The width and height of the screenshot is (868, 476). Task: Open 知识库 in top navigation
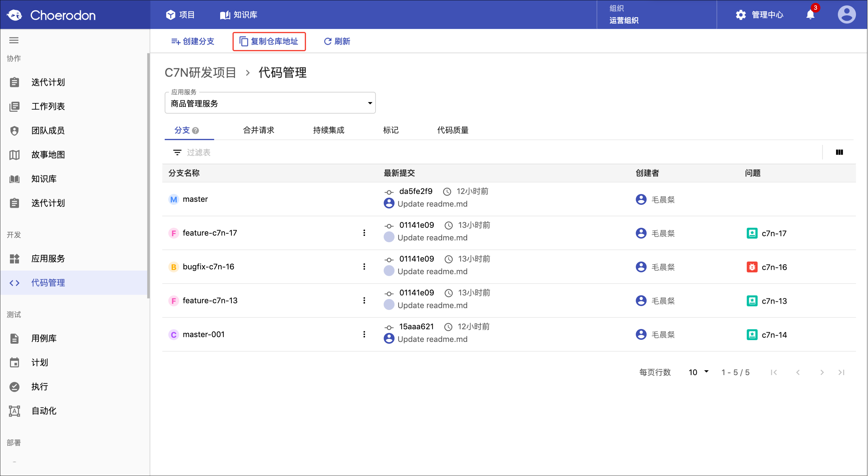(239, 15)
